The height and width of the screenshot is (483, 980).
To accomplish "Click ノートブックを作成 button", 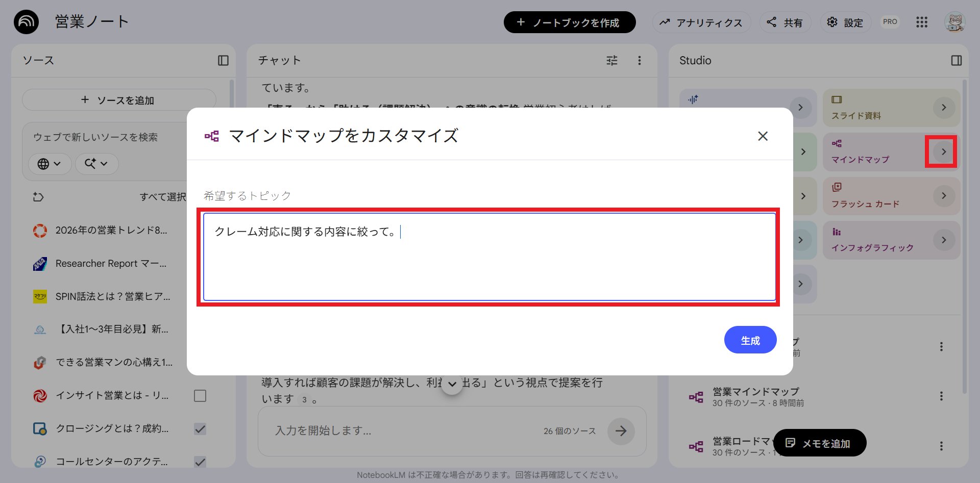I will point(570,22).
